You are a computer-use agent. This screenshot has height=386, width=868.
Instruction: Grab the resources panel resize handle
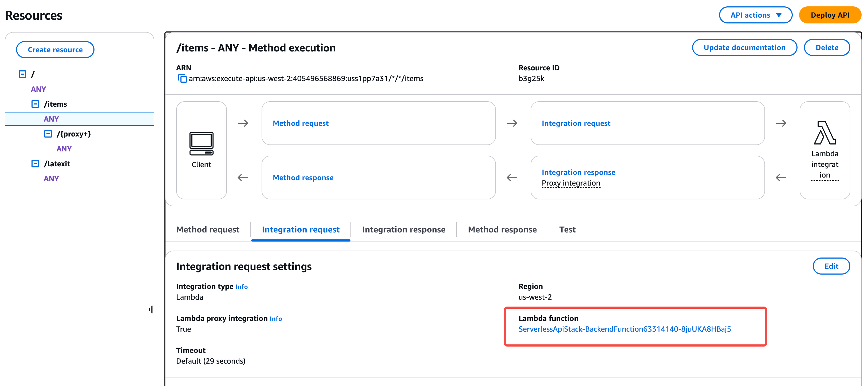(x=151, y=309)
